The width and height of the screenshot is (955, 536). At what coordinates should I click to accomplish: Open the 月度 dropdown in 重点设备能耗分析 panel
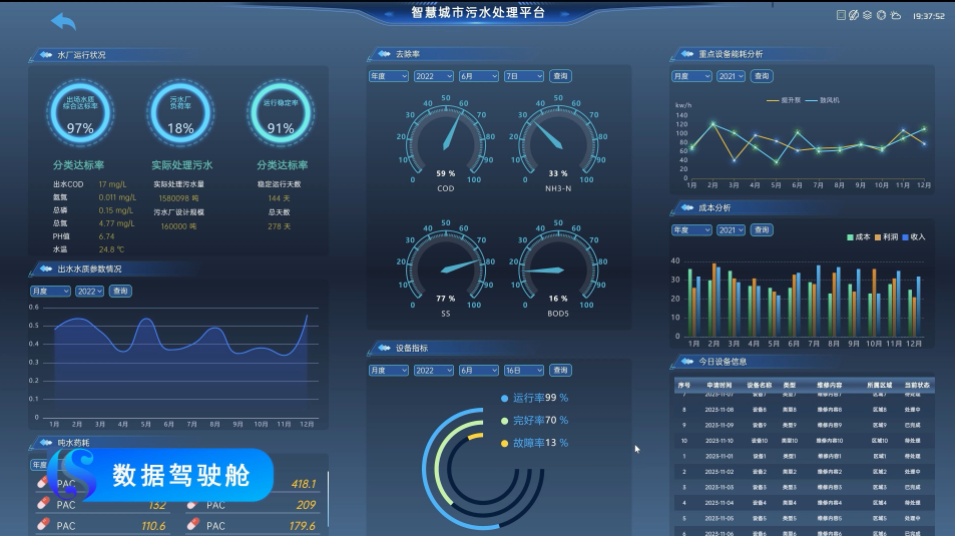(x=691, y=76)
